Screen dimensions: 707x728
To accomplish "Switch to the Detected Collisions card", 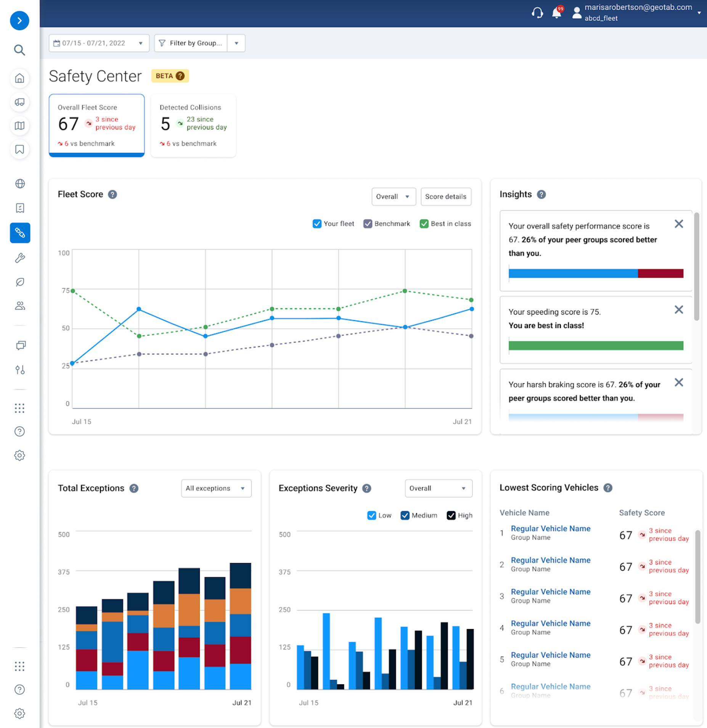I will pyautogui.click(x=193, y=125).
